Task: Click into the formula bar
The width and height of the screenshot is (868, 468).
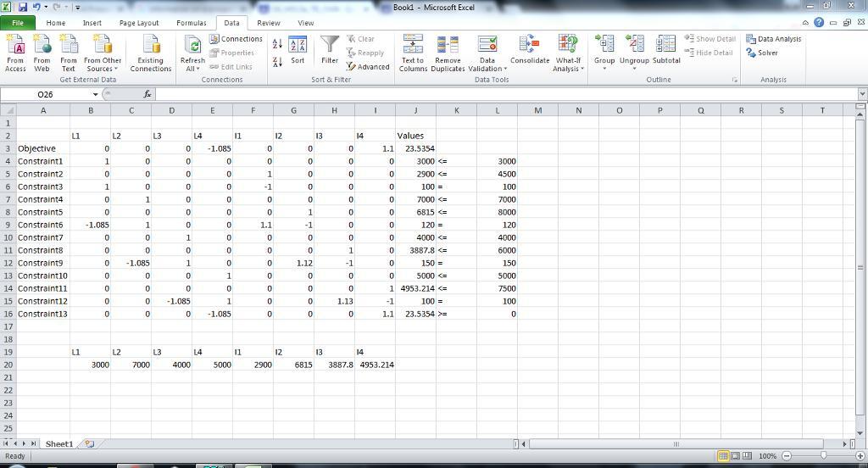Action: 507,94
